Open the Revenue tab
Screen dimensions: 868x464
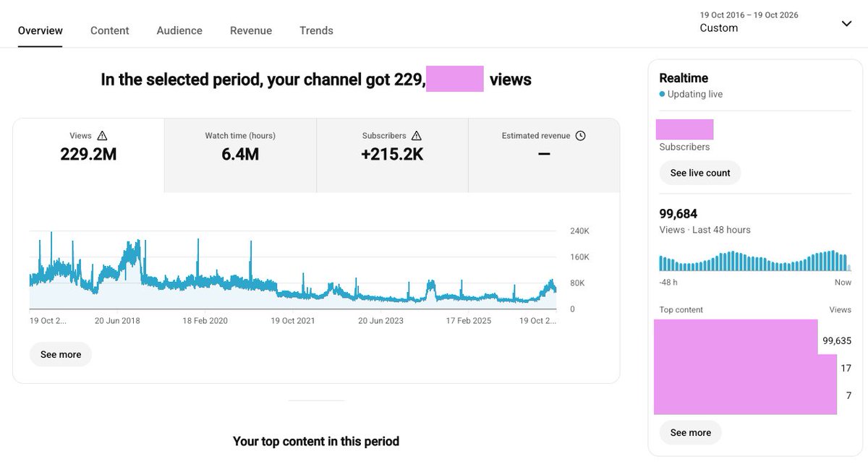coord(251,30)
